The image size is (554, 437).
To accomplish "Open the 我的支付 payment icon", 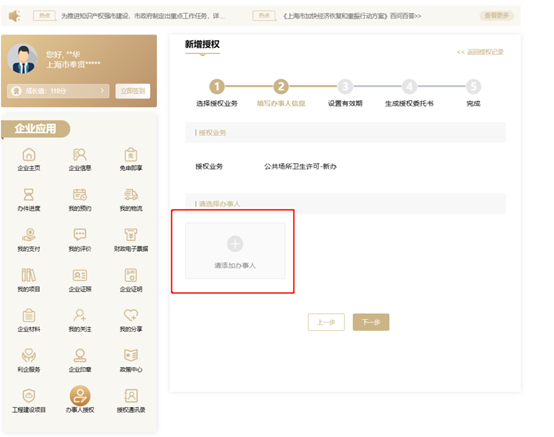I will tap(29, 235).
